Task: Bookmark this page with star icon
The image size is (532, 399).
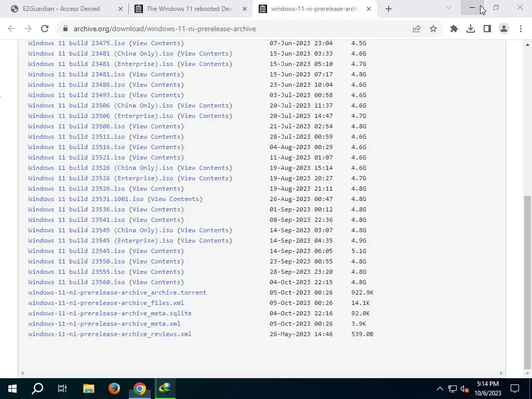Action: pos(433,29)
